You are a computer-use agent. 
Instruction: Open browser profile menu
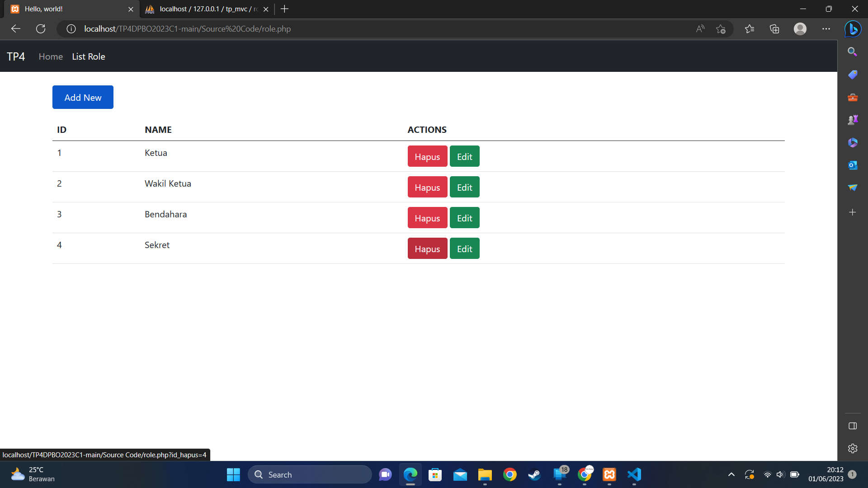pos(800,29)
